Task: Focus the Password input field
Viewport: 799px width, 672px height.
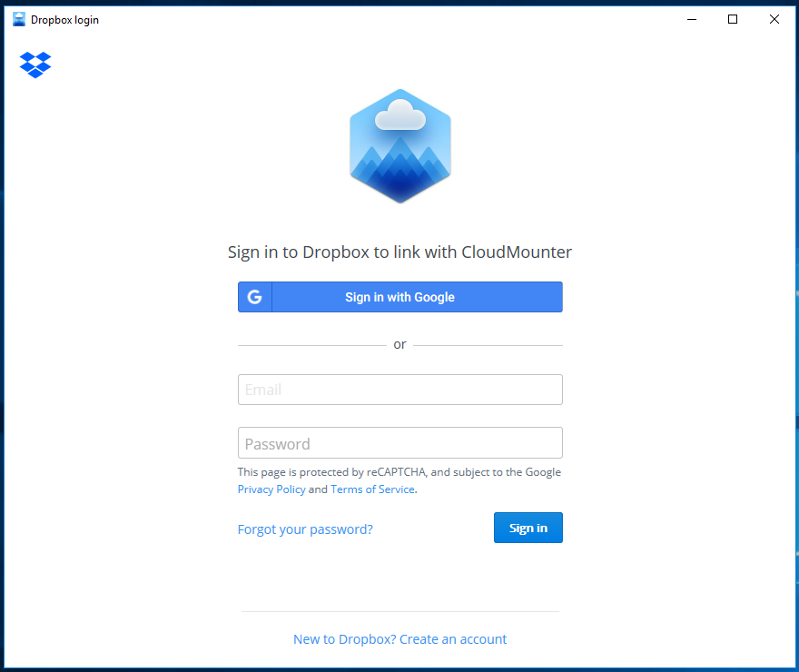Action: pos(400,443)
